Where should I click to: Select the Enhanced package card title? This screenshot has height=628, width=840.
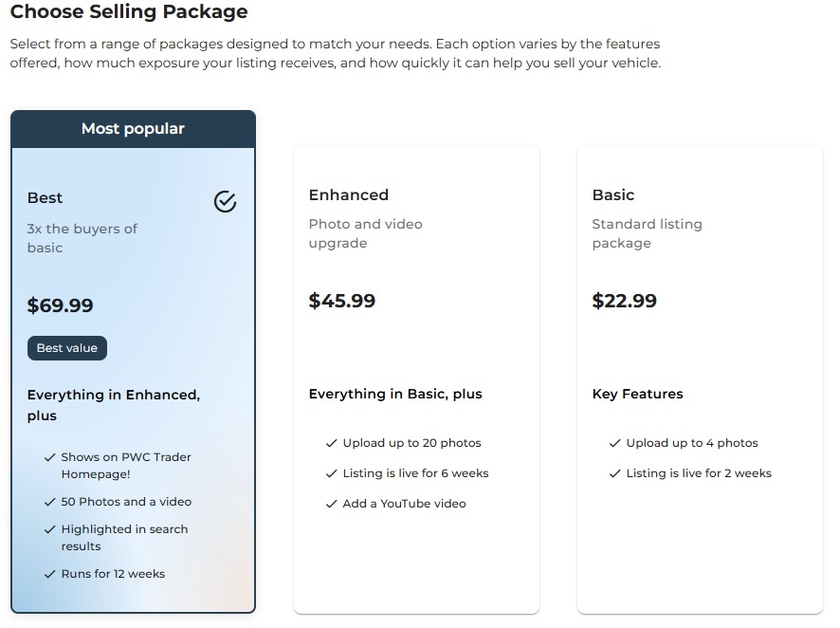tap(348, 194)
